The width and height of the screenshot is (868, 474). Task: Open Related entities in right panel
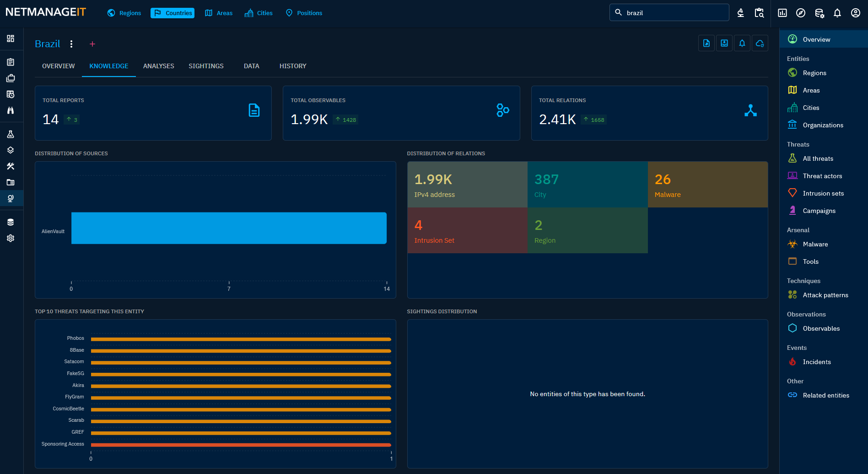coord(825,395)
